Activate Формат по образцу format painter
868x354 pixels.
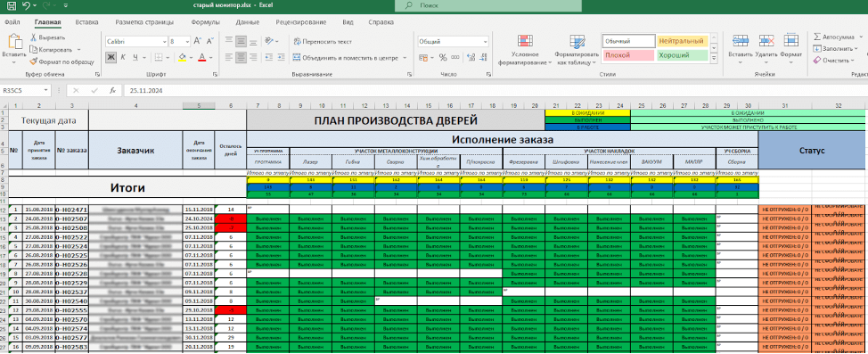[61, 62]
